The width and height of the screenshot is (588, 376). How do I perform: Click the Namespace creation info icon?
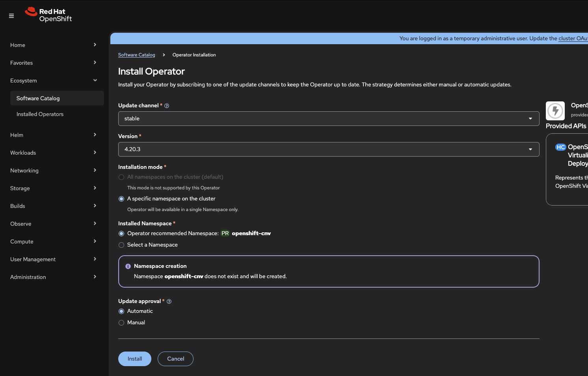pyautogui.click(x=128, y=266)
